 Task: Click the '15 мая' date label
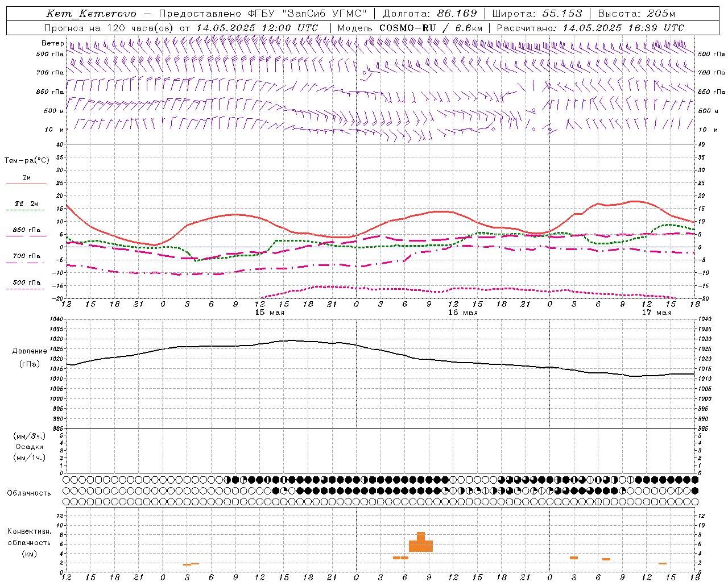tap(270, 313)
